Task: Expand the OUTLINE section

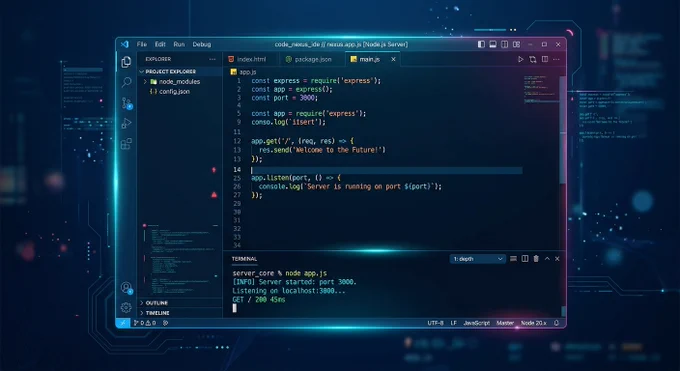Action: click(x=180, y=303)
